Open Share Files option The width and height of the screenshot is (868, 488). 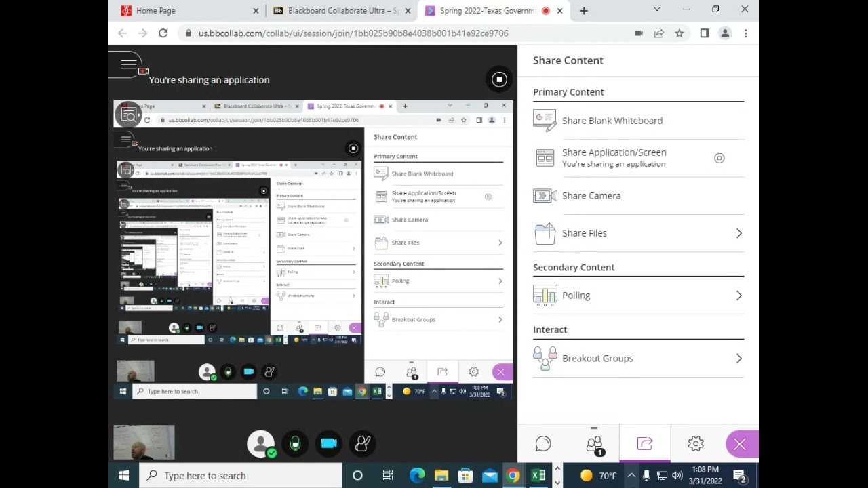tap(638, 233)
